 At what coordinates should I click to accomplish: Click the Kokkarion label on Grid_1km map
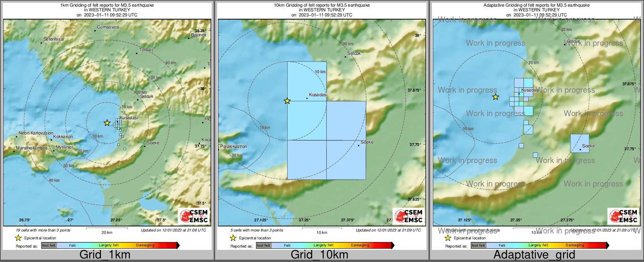click(x=63, y=137)
